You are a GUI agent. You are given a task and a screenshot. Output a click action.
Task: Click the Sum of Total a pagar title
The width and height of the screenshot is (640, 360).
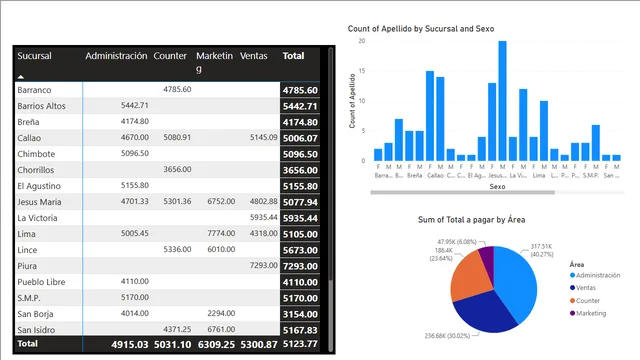(471, 220)
